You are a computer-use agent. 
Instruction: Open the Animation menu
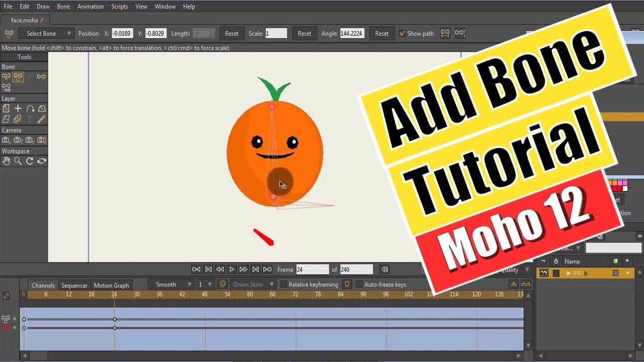[91, 7]
